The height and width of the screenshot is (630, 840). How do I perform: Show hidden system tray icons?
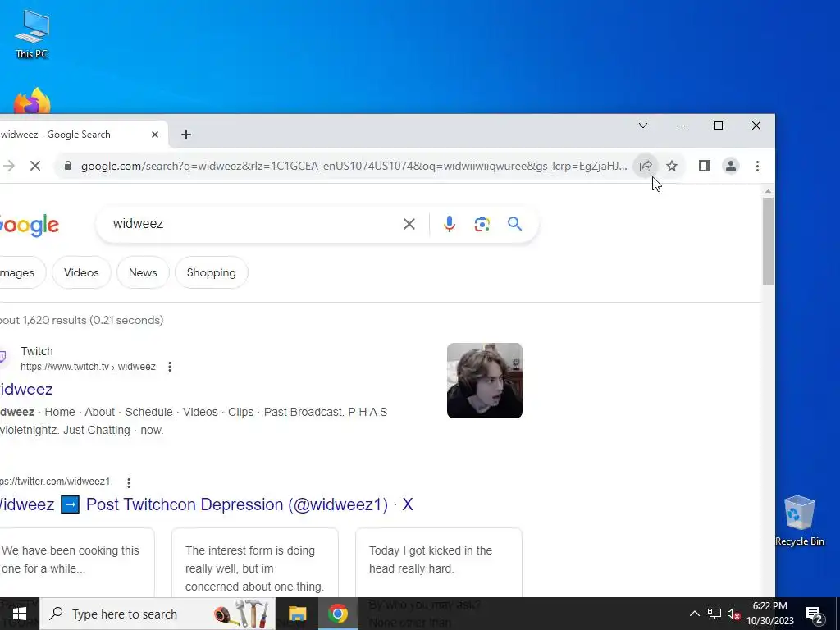694,614
